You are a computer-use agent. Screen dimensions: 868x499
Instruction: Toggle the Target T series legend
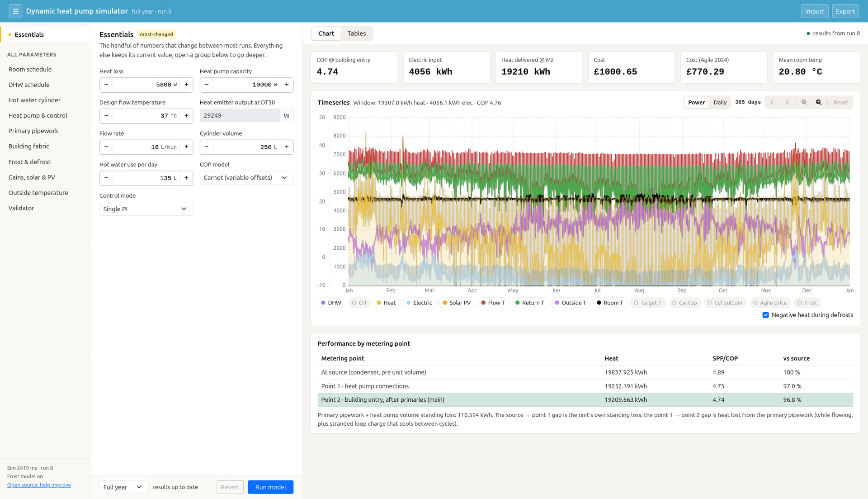tap(647, 303)
